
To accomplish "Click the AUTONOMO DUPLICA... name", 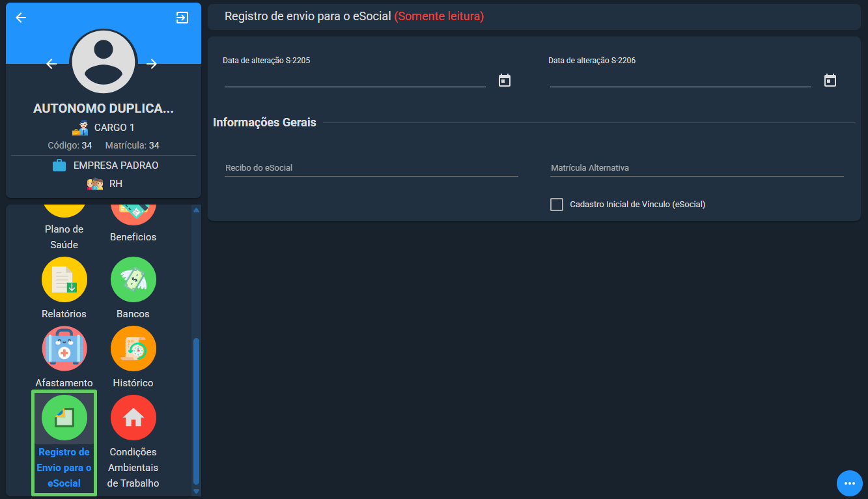I will coord(104,109).
